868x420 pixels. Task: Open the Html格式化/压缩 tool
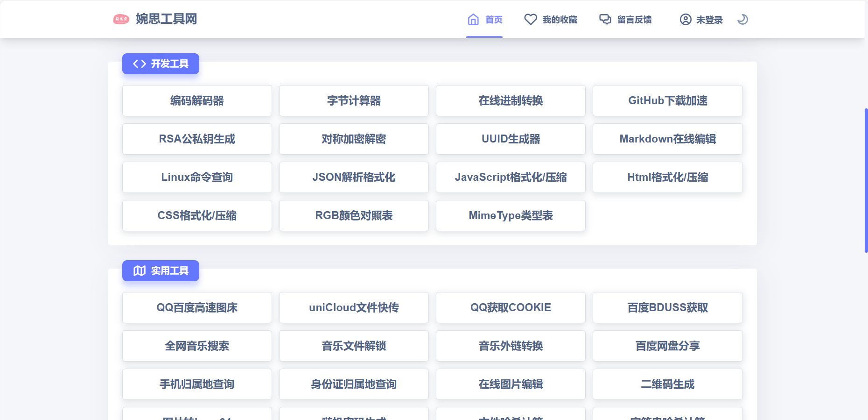668,177
